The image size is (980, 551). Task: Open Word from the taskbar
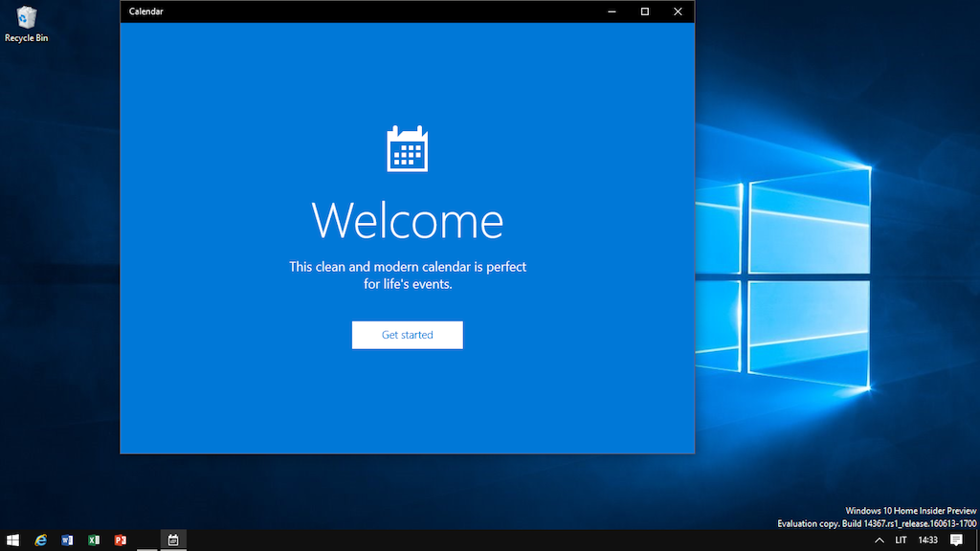[67, 540]
